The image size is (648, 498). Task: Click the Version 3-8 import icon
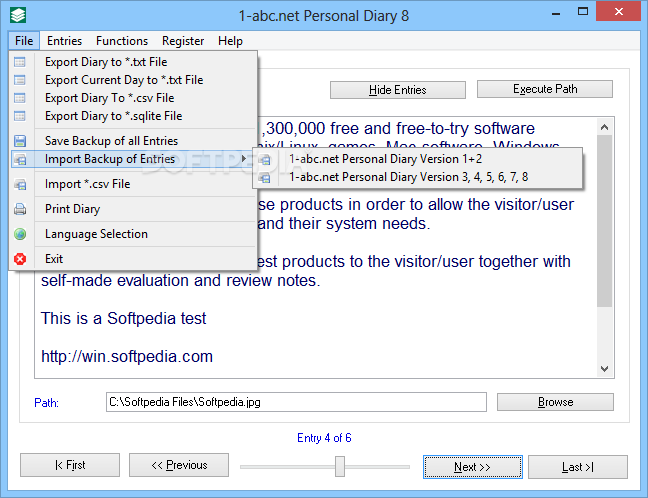(264, 178)
